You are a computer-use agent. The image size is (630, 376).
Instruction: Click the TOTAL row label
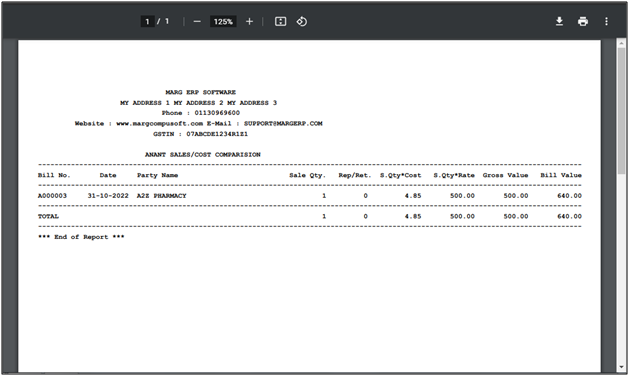tap(48, 216)
